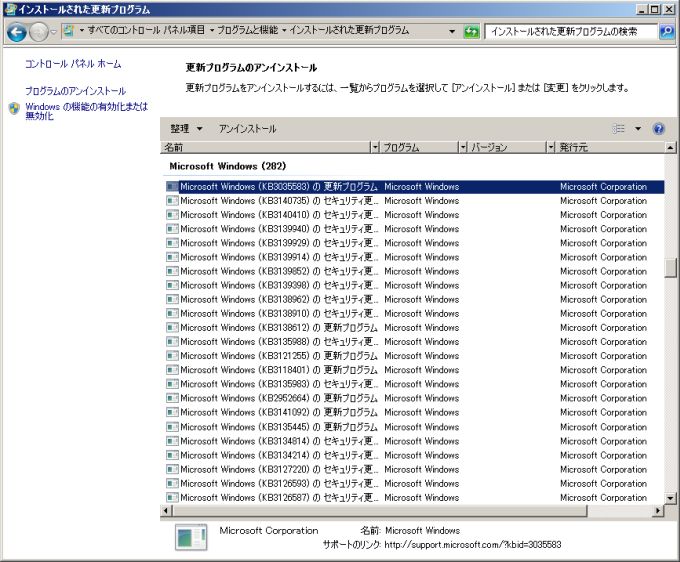Open filter dropdown on プログラム column
680x562 pixels.
point(463,147)
